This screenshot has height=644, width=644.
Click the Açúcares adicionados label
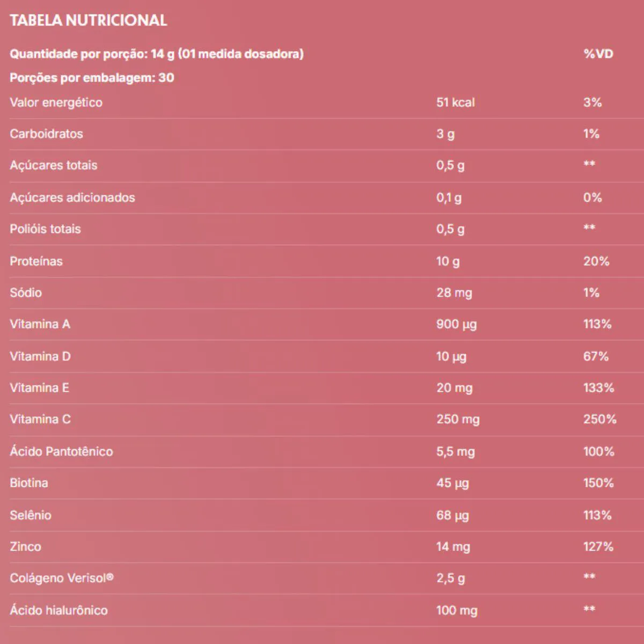(x=72, y=197)
